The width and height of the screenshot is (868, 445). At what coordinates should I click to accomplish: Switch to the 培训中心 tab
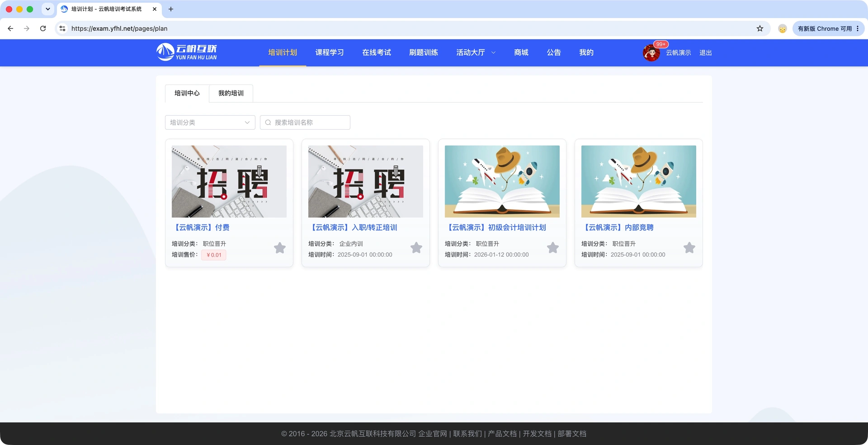(x=187, y=93)
